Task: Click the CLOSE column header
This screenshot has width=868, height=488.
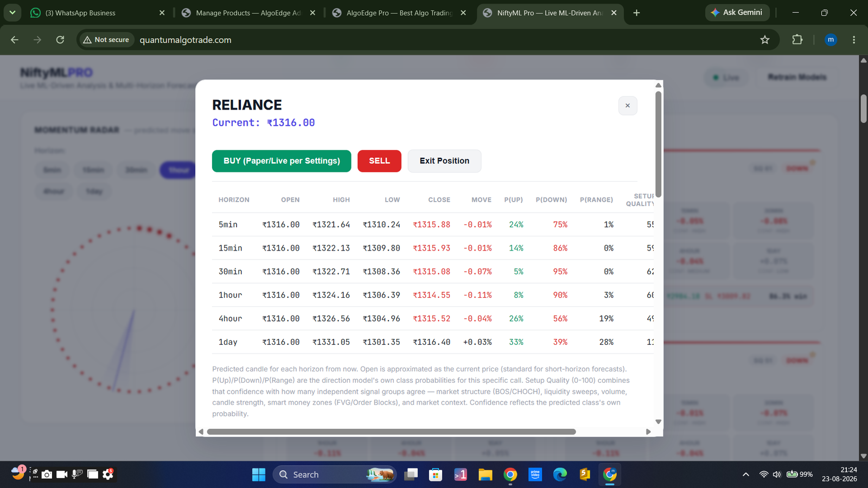Action: pos(439,200)
